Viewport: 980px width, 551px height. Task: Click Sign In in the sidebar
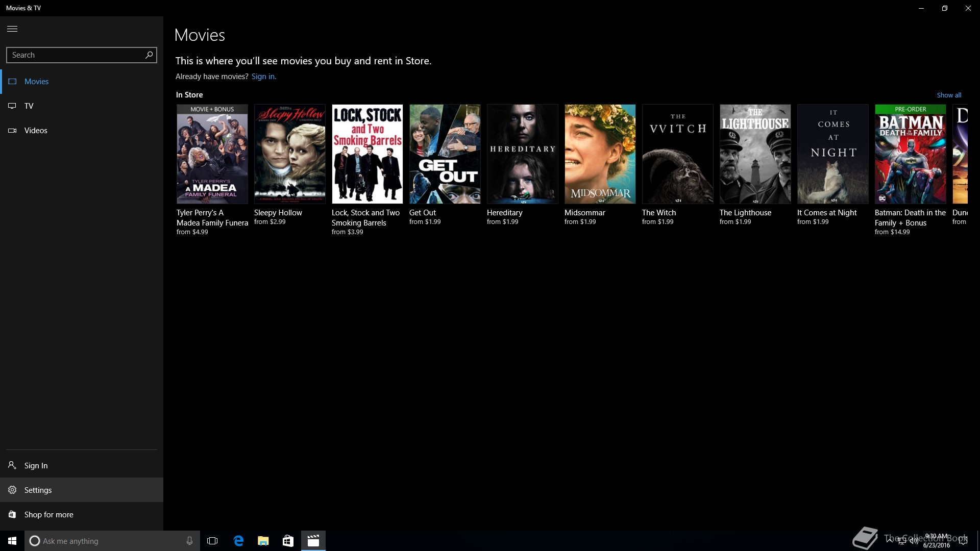tap(82, 465)
